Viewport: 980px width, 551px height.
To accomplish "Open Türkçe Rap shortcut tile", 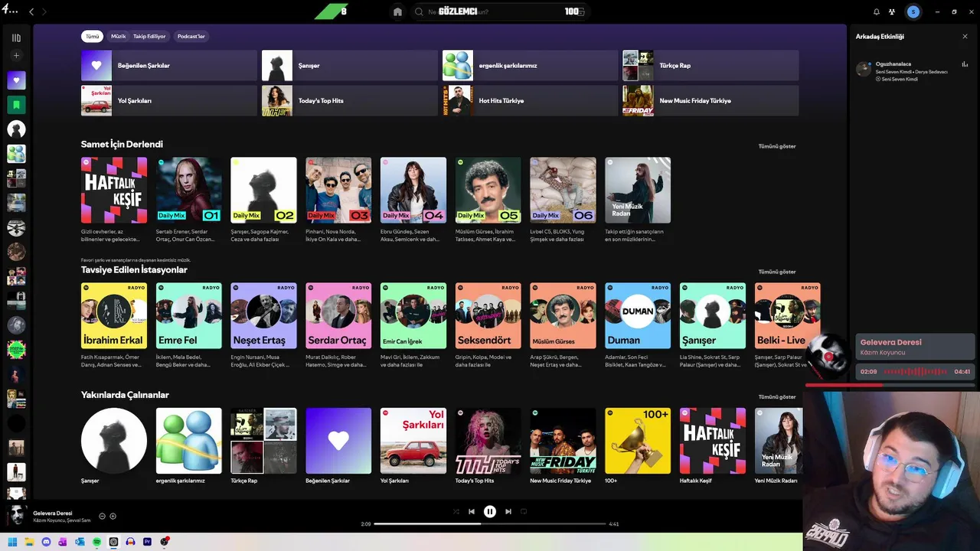I will click(710, 65).
